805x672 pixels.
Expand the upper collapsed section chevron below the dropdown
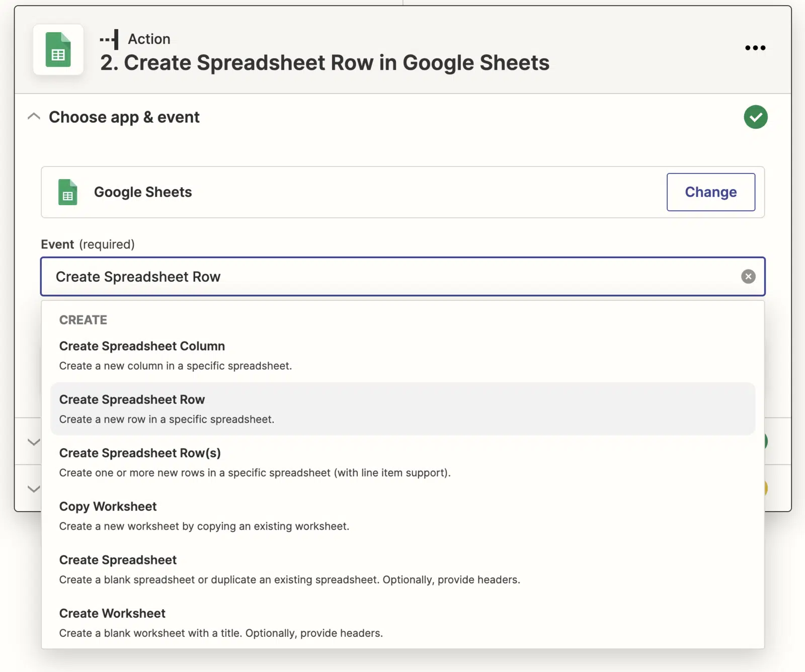point(34,442)
